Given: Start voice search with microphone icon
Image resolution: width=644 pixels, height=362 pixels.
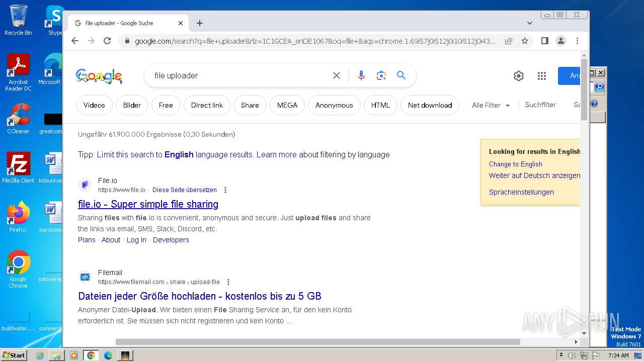Looking at the screenshot, I should [x=361, y=75].
